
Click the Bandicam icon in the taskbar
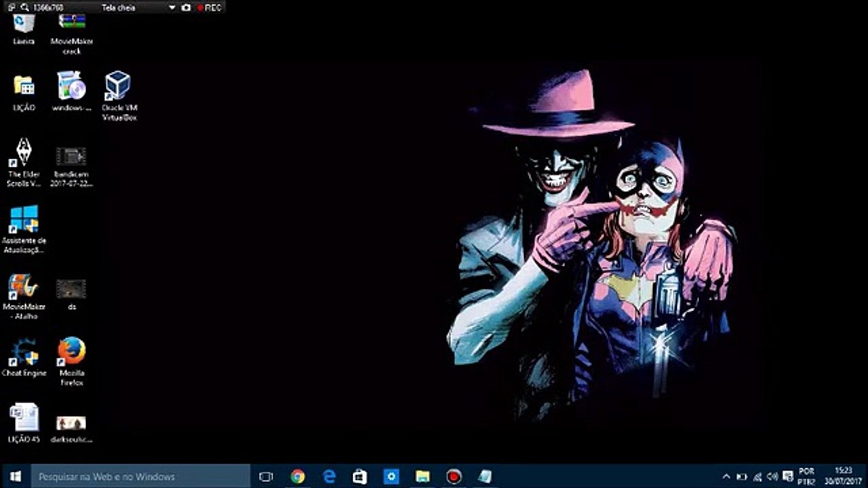tap(454, 476)
